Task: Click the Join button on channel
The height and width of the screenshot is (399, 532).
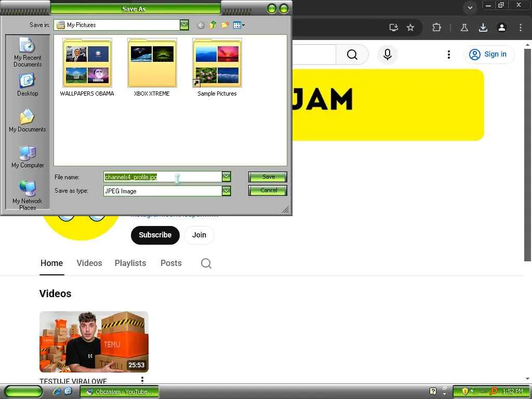Action: point(199,235)
